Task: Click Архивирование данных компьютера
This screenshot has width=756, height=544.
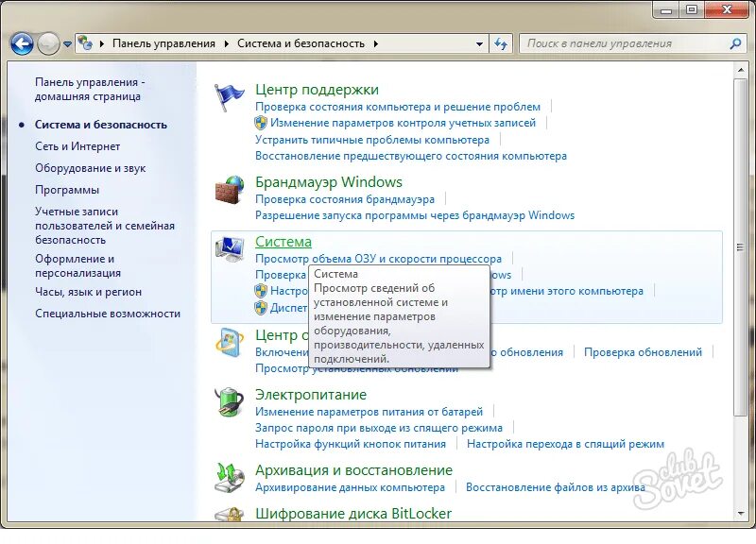Action: tap(350, 487)
